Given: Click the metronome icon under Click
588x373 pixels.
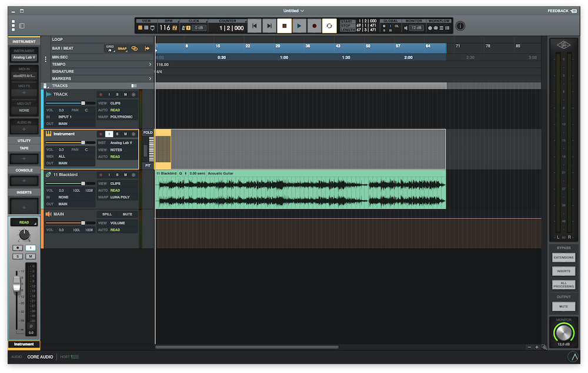Looking at the screenshot, I should (x=183, y=28).
